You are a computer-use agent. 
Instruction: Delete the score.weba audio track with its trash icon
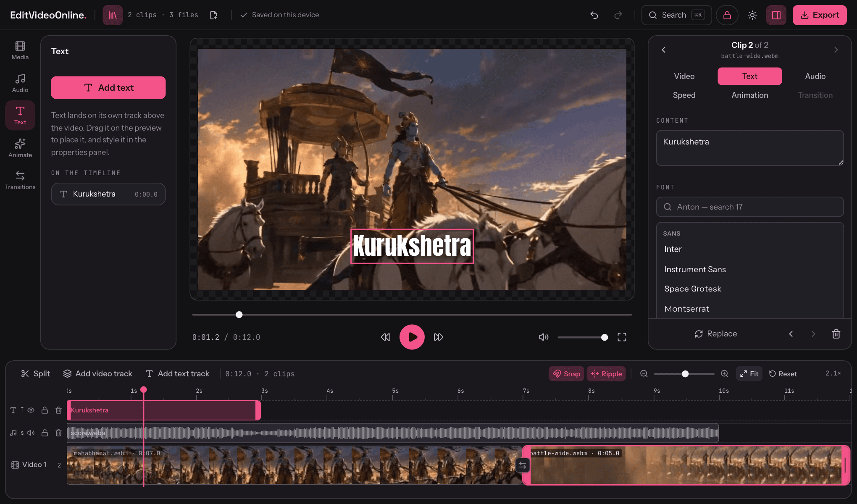59,433
